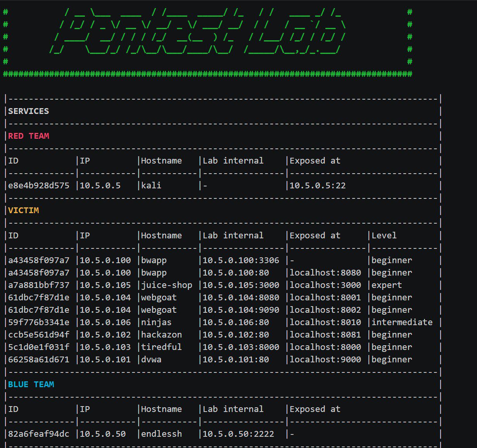477x448 pixels.
Task: Click lab internal address 10.5.0.100:80
Action: click(x=236, y=273)
